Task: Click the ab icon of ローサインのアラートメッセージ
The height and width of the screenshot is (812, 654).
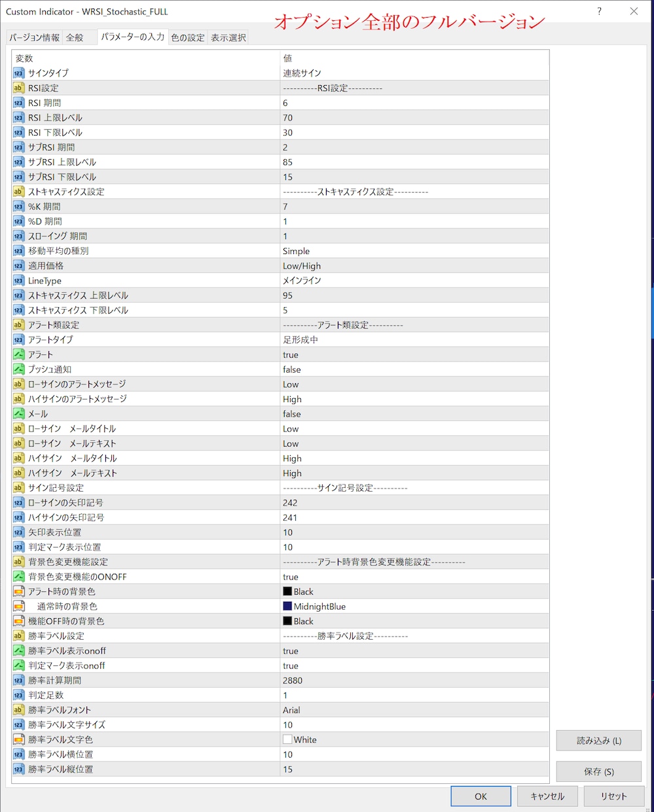Action: [18, 384]
